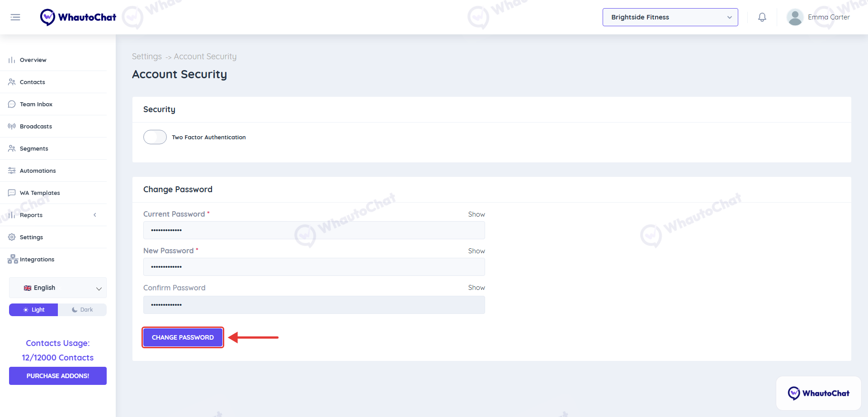Click the Broadcasts signal icon
Screen dimensions: 868x417
pyautogui.click(x=12, y=126)
